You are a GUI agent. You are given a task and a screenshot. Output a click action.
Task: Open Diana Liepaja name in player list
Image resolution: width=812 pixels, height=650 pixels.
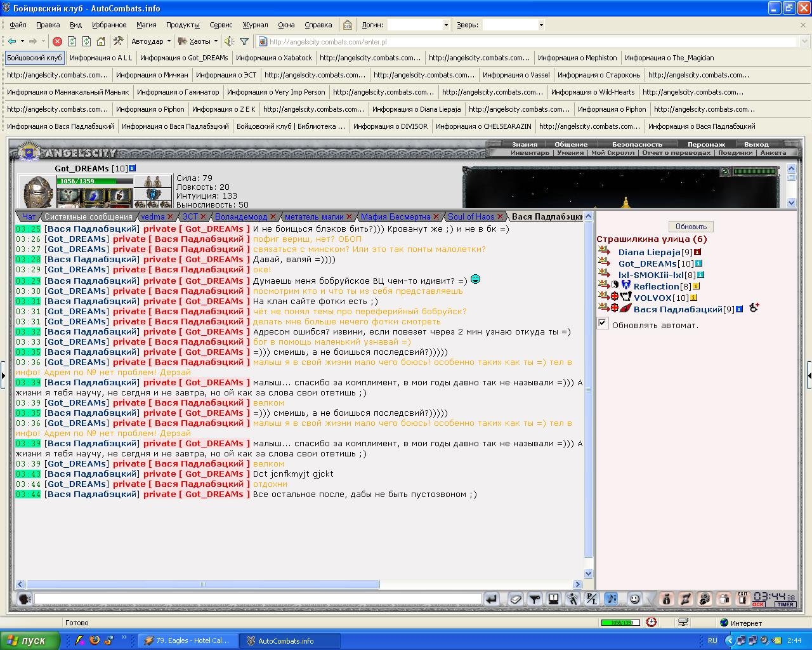coord(649,252)
